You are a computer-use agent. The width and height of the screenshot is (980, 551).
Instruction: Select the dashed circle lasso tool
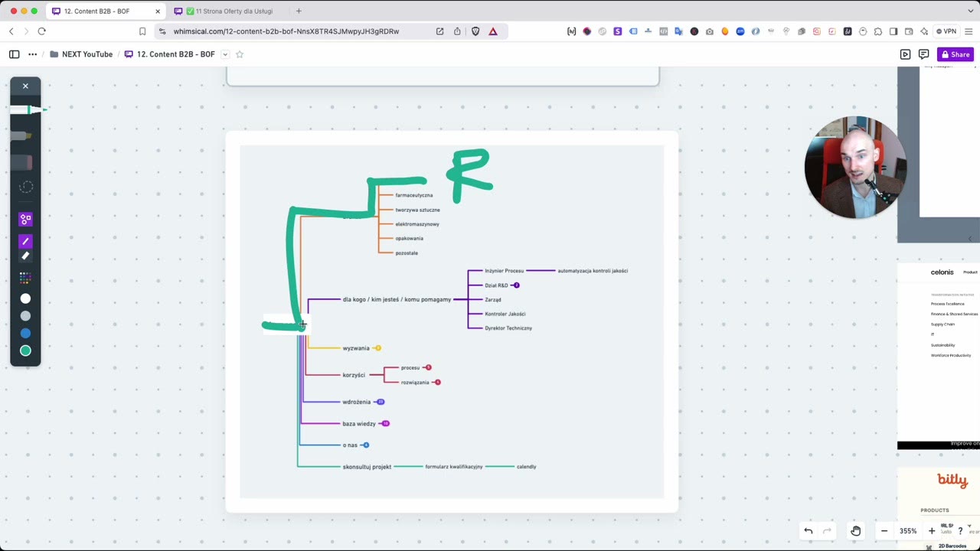(x=25, y=187)
